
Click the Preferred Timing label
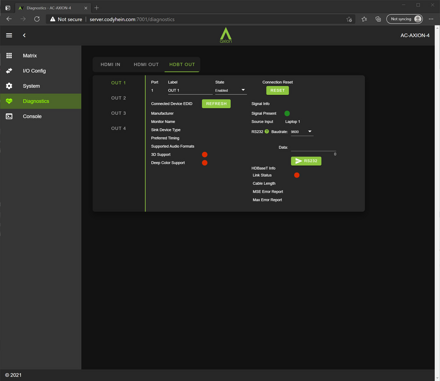pyautogui.click(x=165, y=138)
